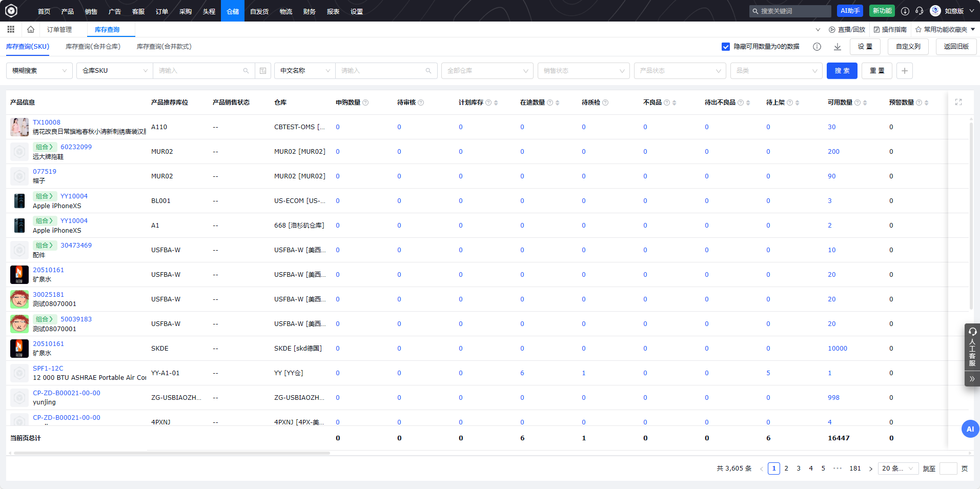Open the 全部仓库 warehouse dropdown

point(487,71)
